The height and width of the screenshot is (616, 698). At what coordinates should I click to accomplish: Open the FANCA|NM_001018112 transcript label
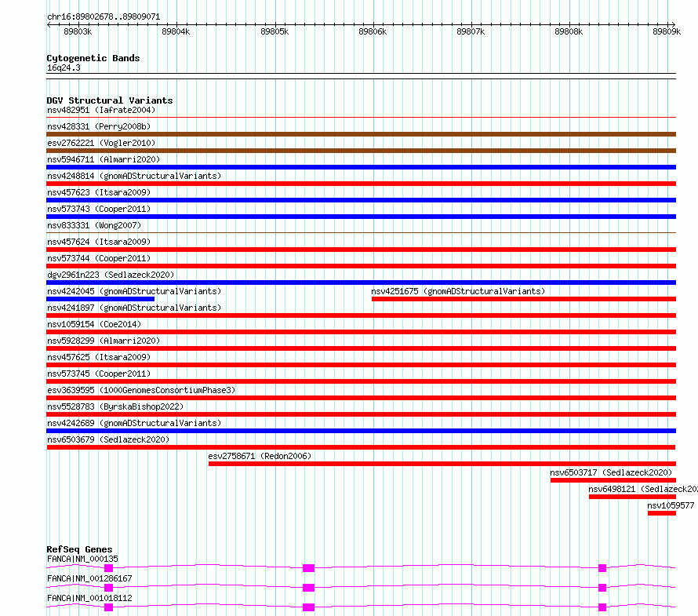(89, 598)
